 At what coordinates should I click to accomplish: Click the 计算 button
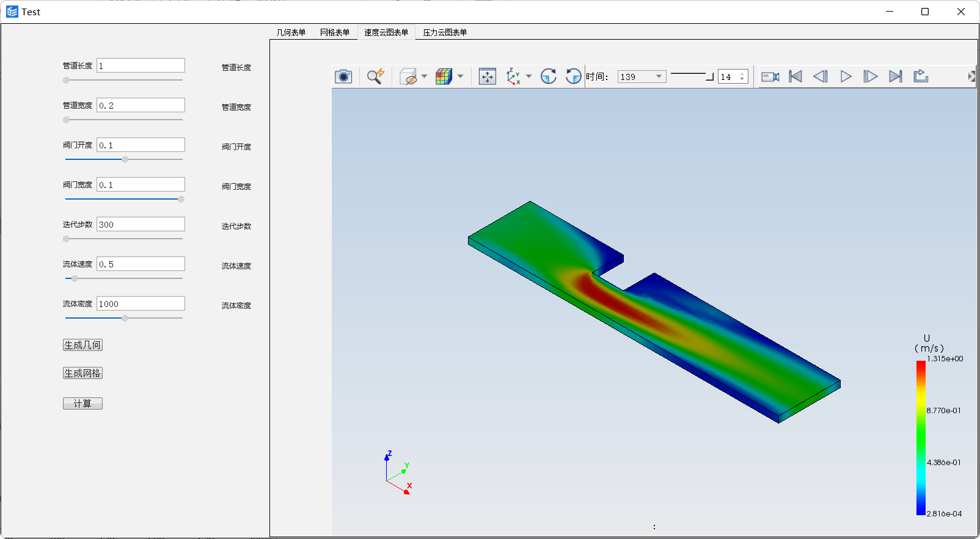(82, 403)
